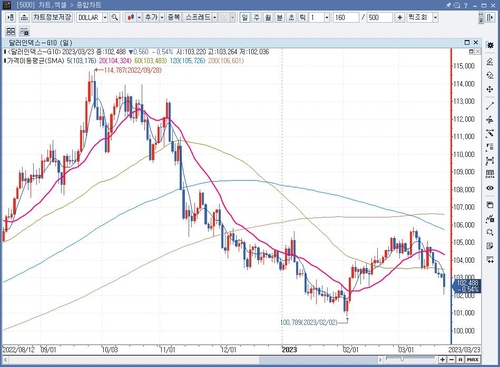The image size is (500, 367).
Task: Click the toolbar overflow scroll arrows
Action: tap(481, 18)
